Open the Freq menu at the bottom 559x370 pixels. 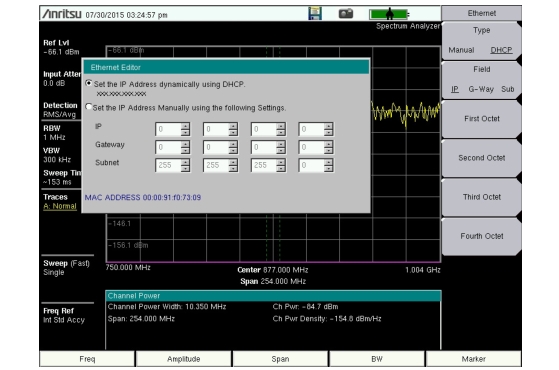(x=87, y=359)
